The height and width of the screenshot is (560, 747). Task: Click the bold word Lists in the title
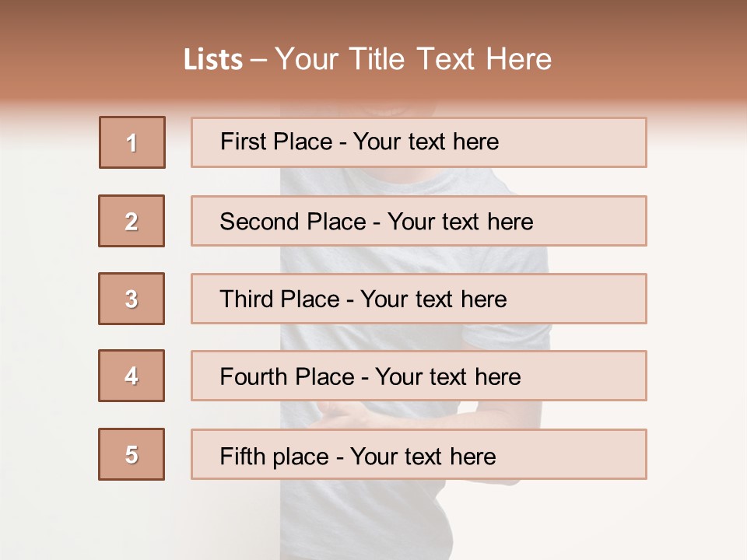213,60
